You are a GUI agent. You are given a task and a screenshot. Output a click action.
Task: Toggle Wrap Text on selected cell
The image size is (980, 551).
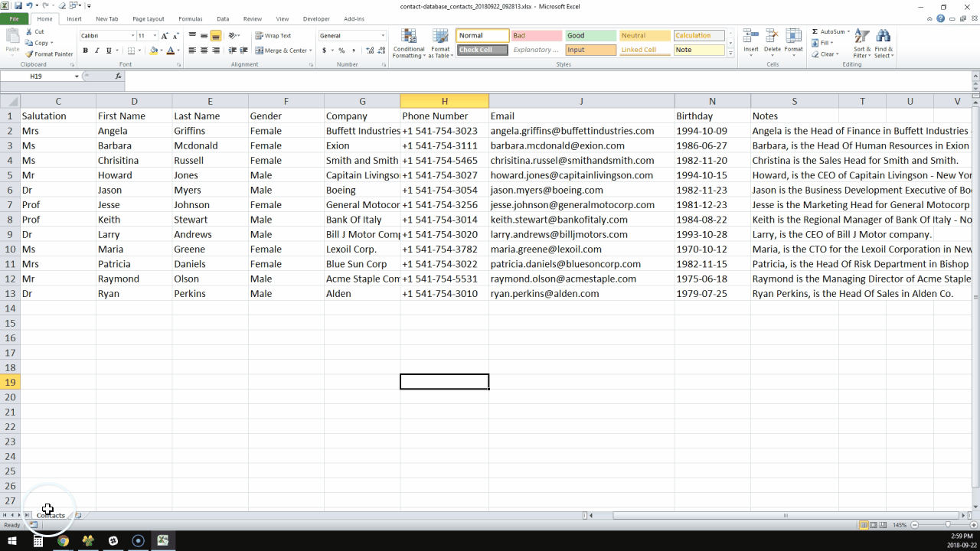point(273,36)
